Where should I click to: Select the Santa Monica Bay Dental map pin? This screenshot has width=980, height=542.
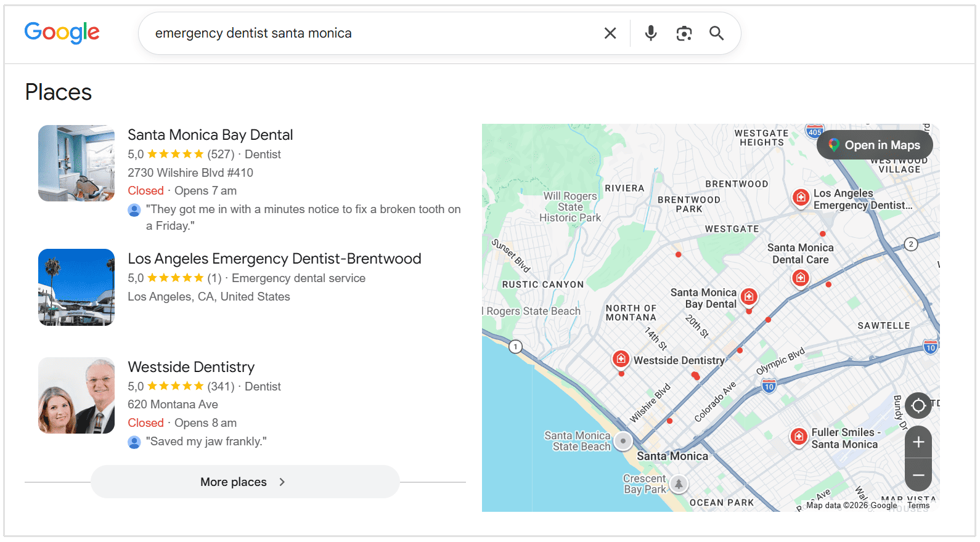pyautogui.click(x=749, y=297)
